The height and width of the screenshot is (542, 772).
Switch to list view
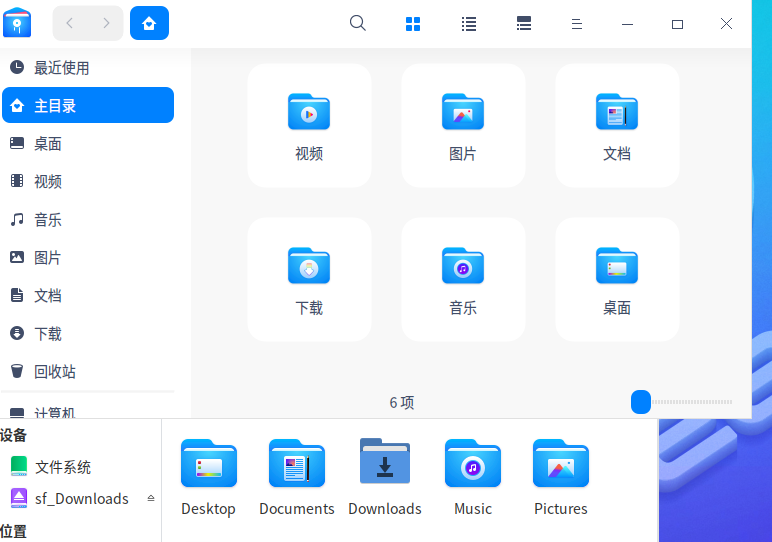(469, 24)
